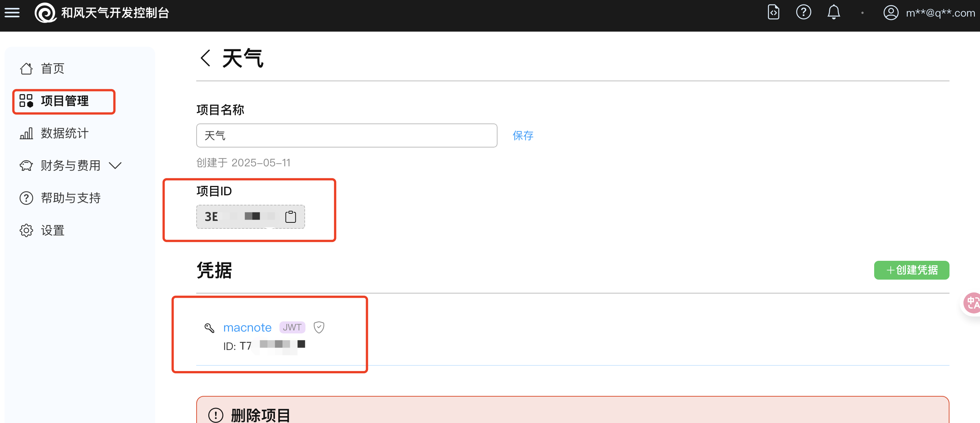This screenshot has height=423, width=980.
Task: Open the developer docs code-file icon
Action: 773,12
